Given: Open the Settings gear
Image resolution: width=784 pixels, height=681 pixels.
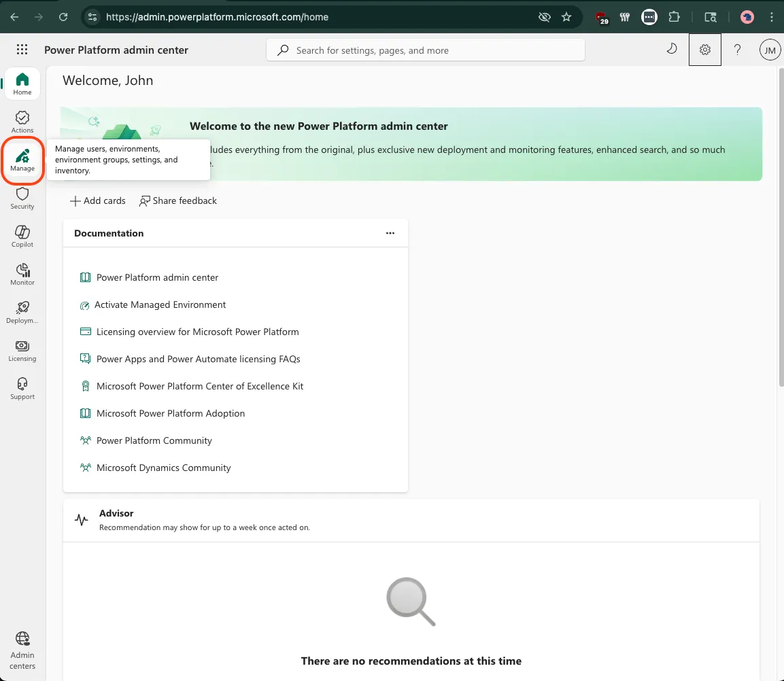Looking at the screenshot, I should pos(704,49).
